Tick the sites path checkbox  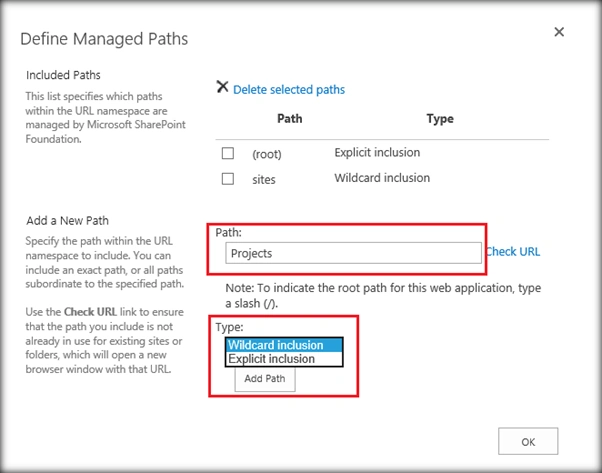tap(228, 179)
